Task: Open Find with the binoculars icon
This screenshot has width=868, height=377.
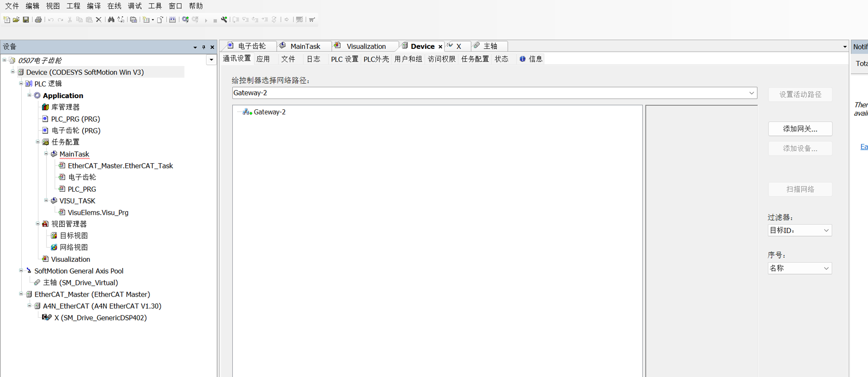Action: coord(111,19)
